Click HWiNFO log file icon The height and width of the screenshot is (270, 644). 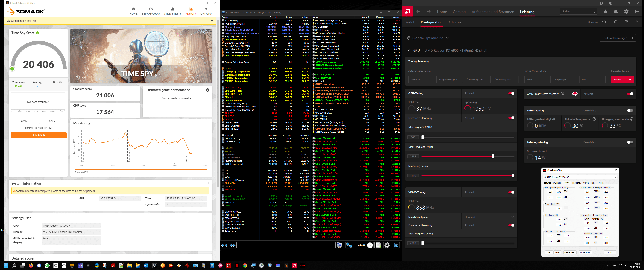[379, 245]
